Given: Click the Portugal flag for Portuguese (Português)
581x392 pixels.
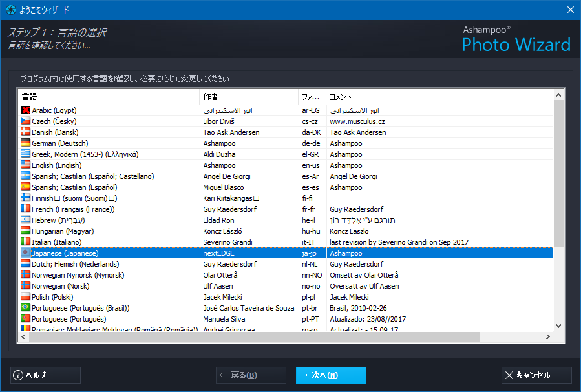Looking at the screenshot, I should point(26,319).
